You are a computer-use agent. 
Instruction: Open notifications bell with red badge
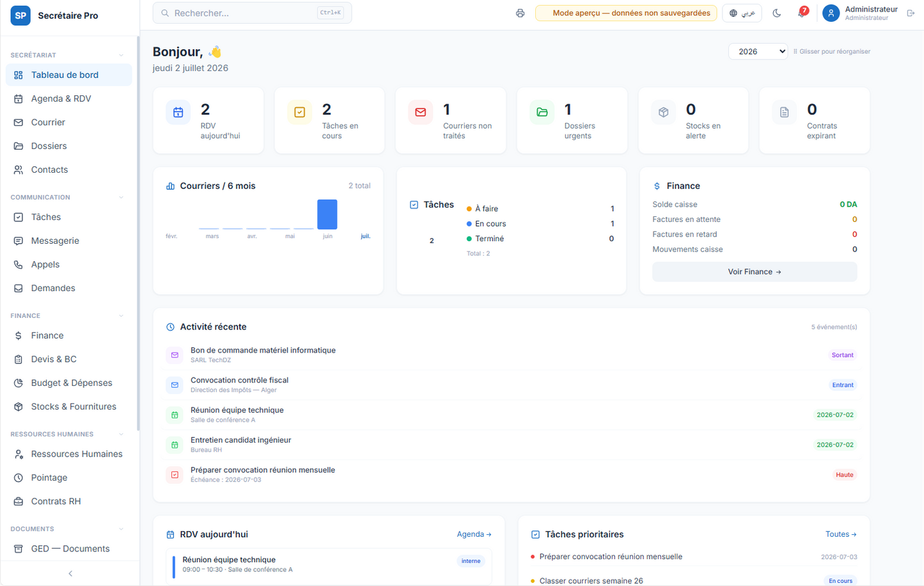[802, 13]
